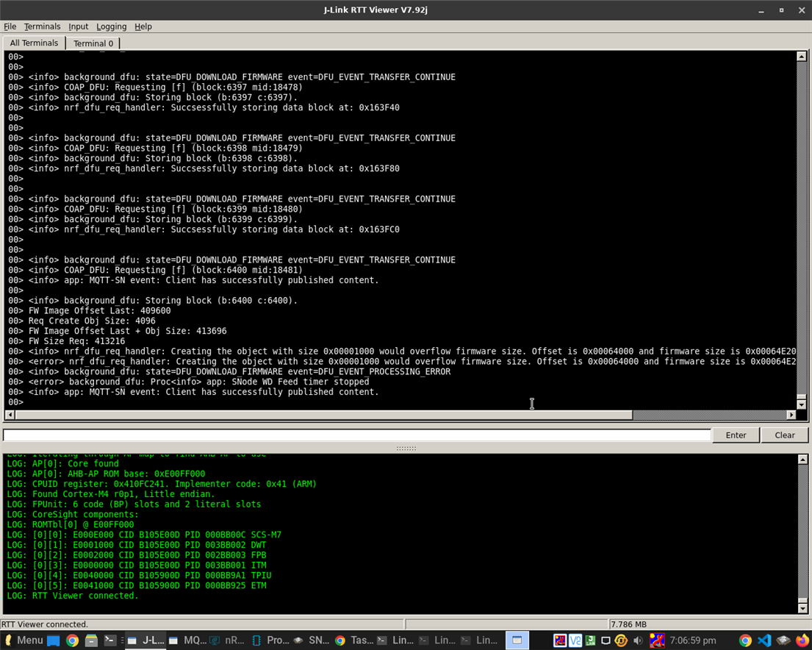Open the Visual Studio Code icon in taskbar
This screenshot has height=650, width=812.
764,640
